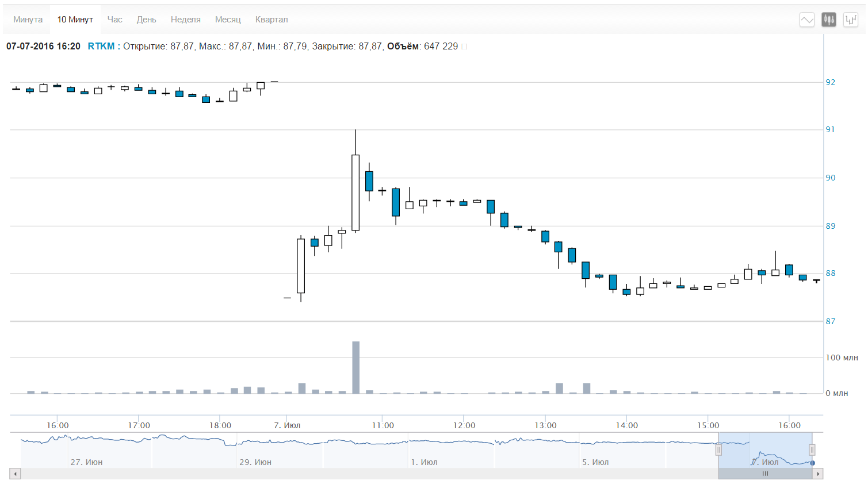Switch to the Квартал interval tab

[x=272, y=20]
